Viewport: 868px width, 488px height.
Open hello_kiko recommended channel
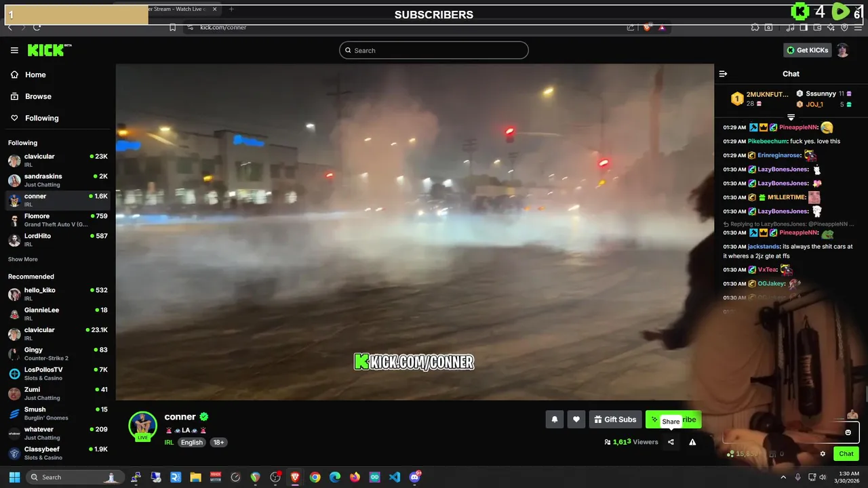58,294
